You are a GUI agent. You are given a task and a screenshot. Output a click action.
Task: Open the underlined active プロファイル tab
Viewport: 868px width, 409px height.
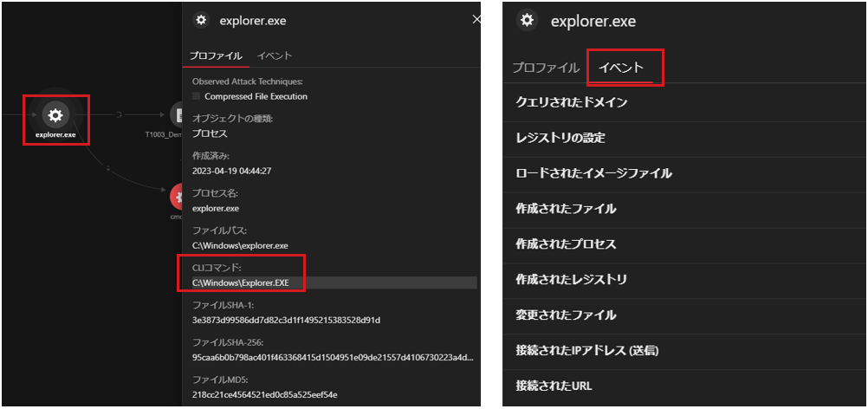tap(216, 56)
